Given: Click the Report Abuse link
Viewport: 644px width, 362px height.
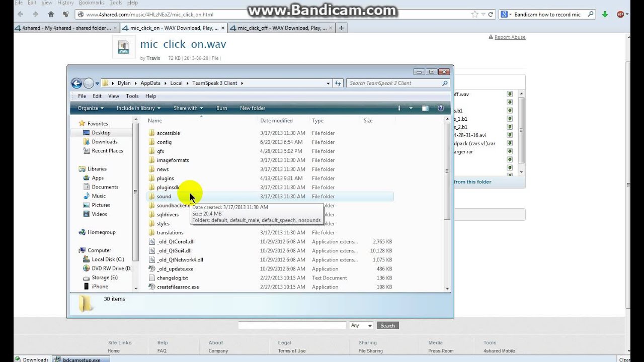Looking at the screenshot, I should (x=510, y=37).
